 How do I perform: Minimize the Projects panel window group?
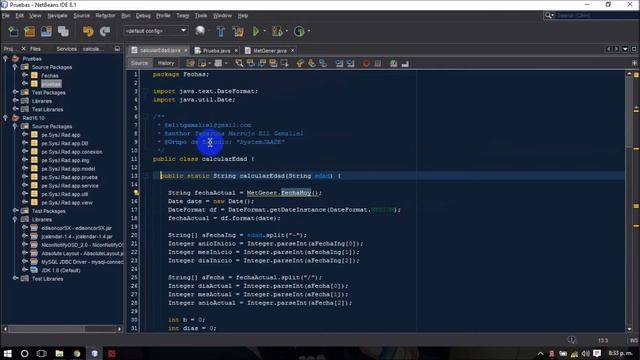tap(118, 49)
